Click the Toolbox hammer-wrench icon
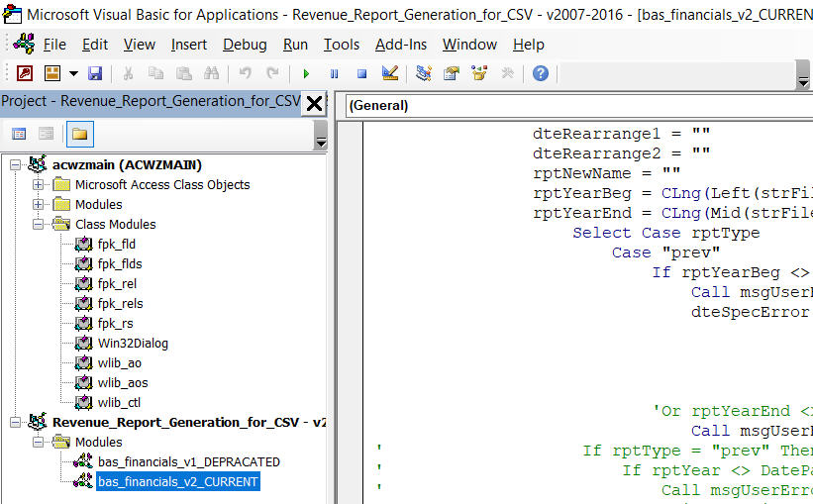The height and width of the screenshot is (504, 813). pos(508,73)
